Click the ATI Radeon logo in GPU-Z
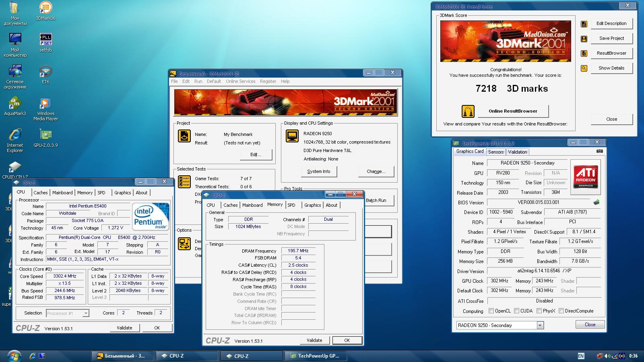Viewport: 644px width, 362px height. [x=586, y=177]
